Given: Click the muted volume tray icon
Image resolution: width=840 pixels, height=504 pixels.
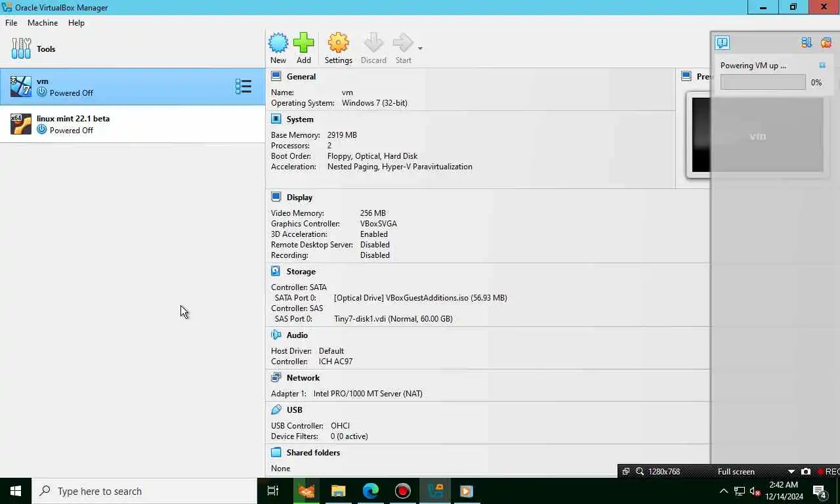Looking at the screenshot, I should pyautogui.click(x=755, y=491).
